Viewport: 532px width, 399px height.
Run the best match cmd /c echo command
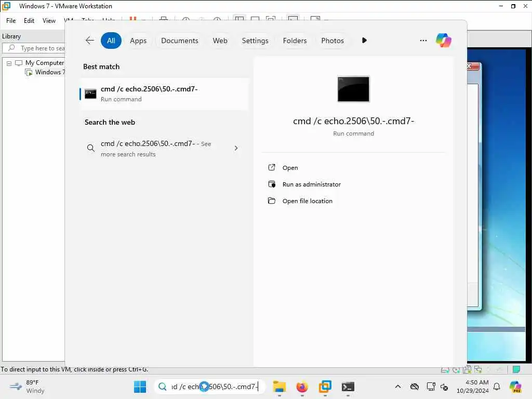pyautogui.click(x=164, y=94)
